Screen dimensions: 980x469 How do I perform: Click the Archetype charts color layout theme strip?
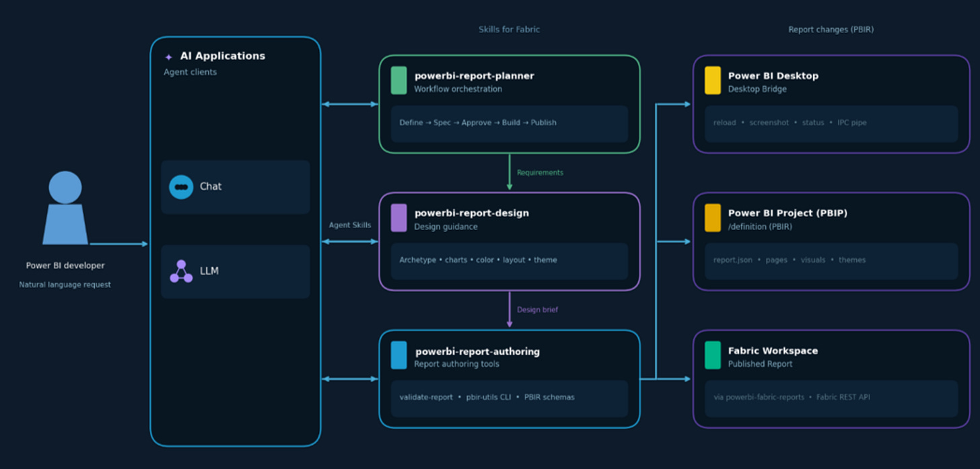coord(510,261)
